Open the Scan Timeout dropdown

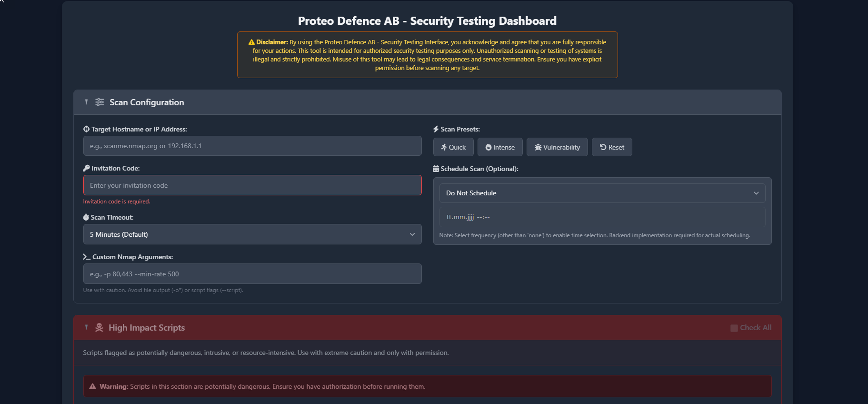[x=252, y=234]
